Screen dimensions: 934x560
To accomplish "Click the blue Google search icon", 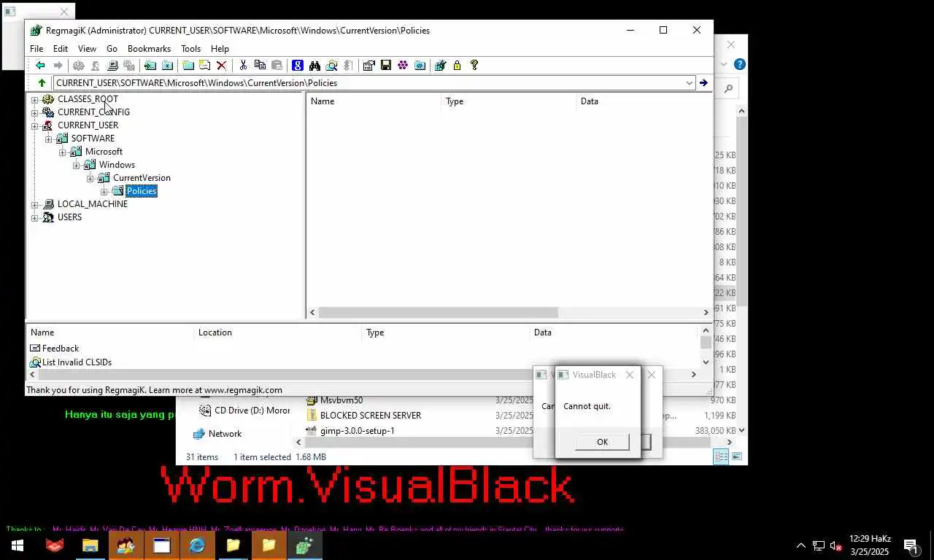I will click(298, 66).
